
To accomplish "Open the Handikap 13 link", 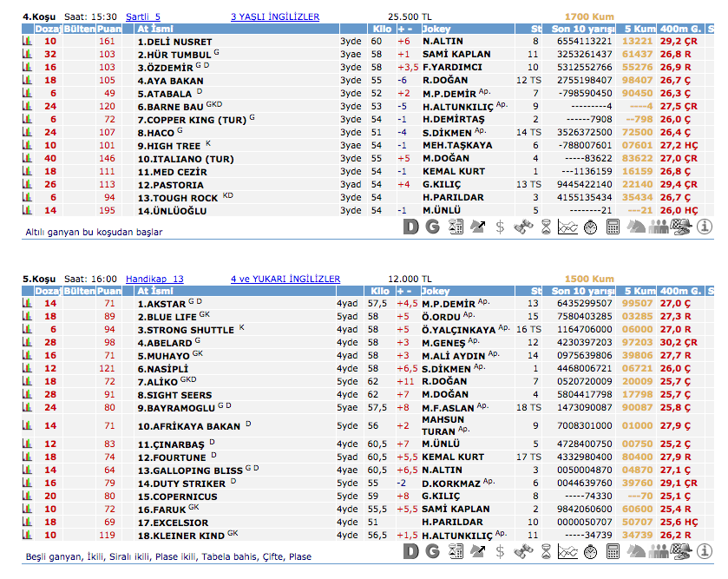I will (x=154, y=279).
